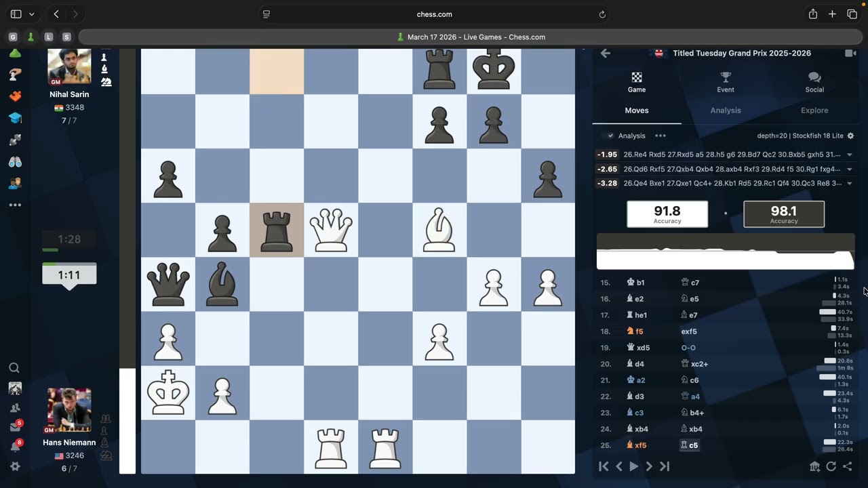Click the white queen on d5
Viewport: 868px width, 488px height.
tap(331, 230)
